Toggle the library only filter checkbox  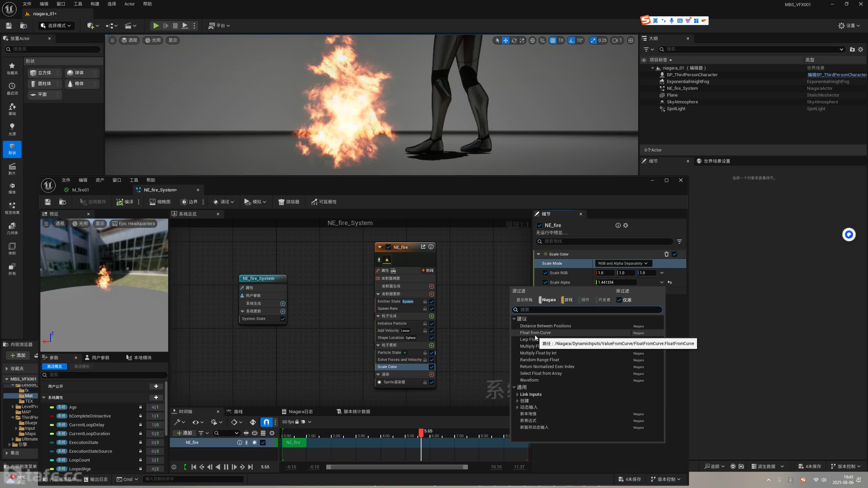coord(619,300)
